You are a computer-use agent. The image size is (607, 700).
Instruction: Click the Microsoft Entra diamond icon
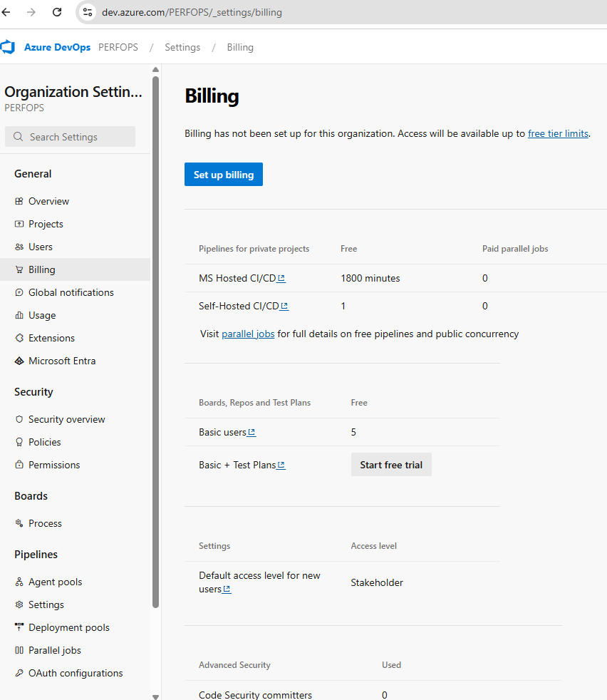pos(19,360)
